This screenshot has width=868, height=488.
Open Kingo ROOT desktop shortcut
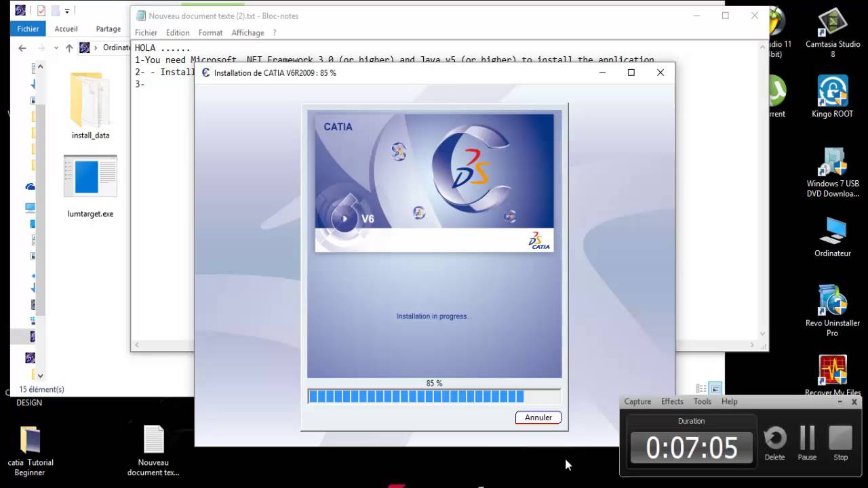click(x=833, y=96)
